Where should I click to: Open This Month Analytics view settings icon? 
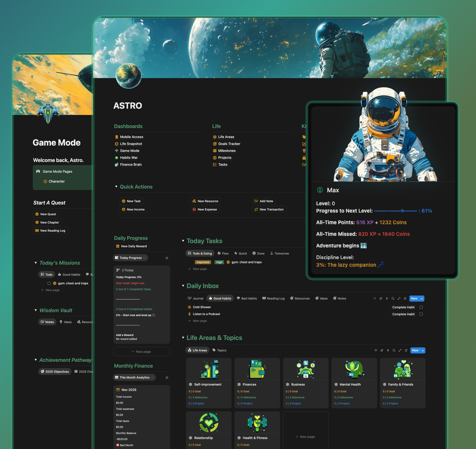[167, 378]
